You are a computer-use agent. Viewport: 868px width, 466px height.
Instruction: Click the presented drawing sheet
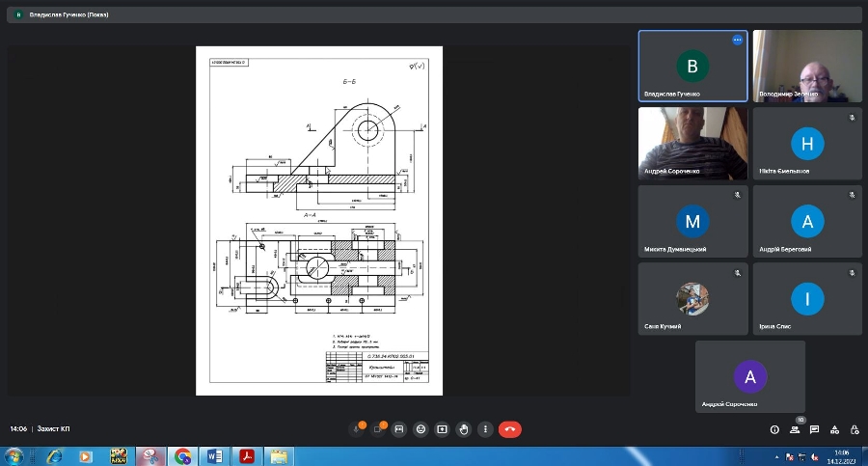tap(319, 220)
